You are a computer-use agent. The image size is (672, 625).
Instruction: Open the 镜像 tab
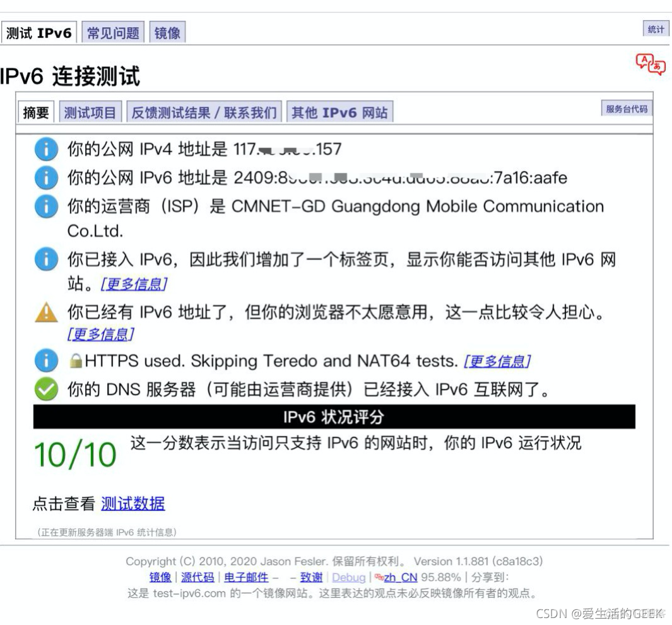point(167,33)
